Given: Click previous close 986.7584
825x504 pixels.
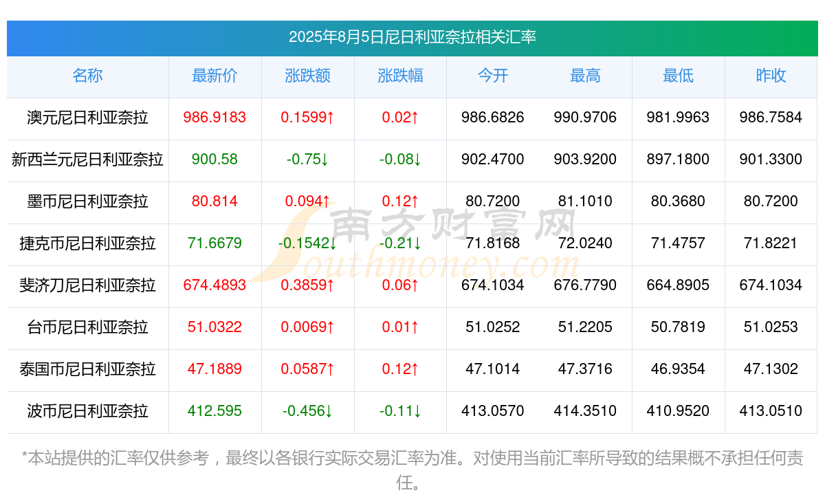Looking at the screenshot, I should [771, 118].
